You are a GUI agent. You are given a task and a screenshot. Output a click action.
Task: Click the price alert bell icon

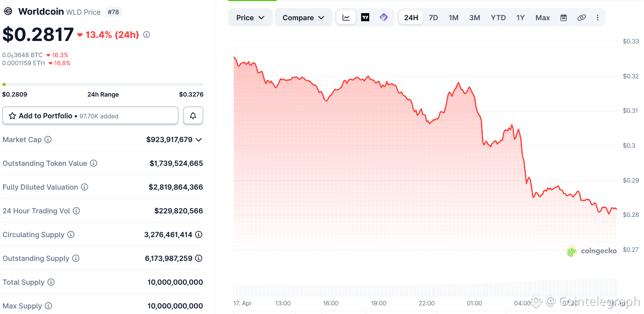(x=193, y=116)
